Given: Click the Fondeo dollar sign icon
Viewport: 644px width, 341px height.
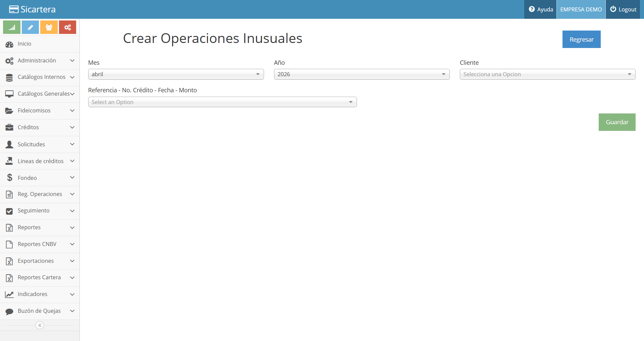Looking at the screenshot, I should click(9, 178).
